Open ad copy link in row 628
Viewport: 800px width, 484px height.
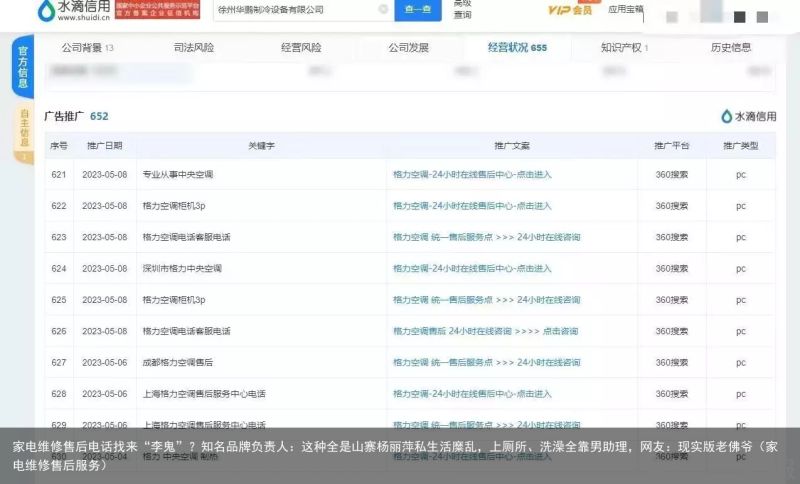point(472,394)
